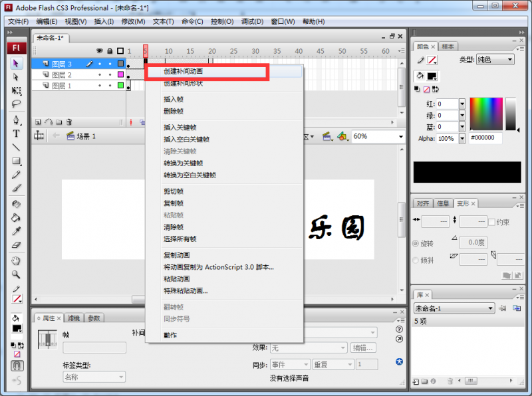532x396 pixels.
Task: Select the 倾斜 radio button
Action: pyautogui.click(x=415, y=260)
